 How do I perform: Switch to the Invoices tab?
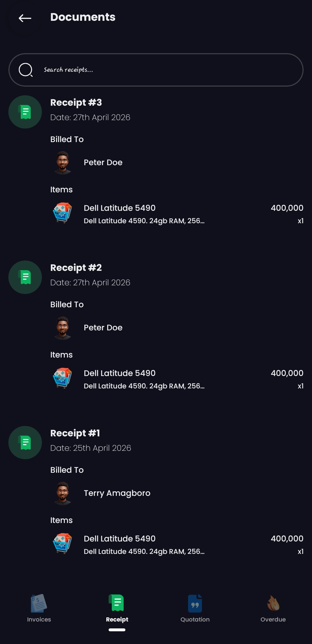pos(39,608)
